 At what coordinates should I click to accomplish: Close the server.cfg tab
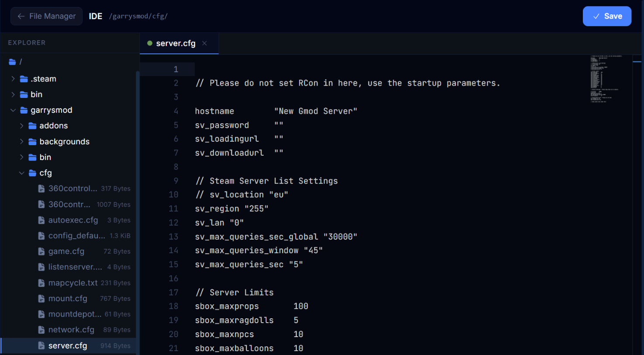(x=204, y=43)
